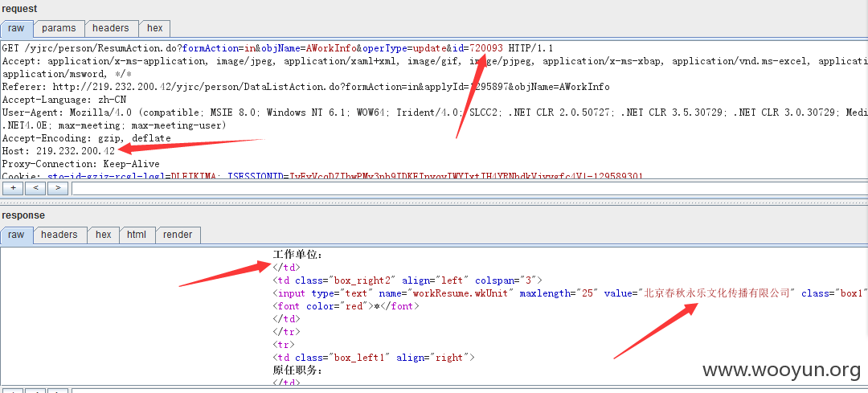Focus the request search input field
The image size is (868, 393).
[469, 188]
